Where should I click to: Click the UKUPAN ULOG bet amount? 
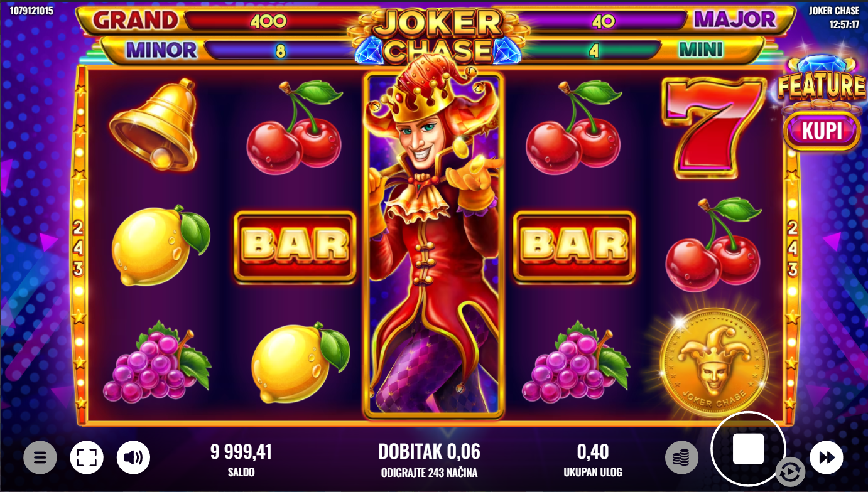pyautogui.click(x=593, y=459)
